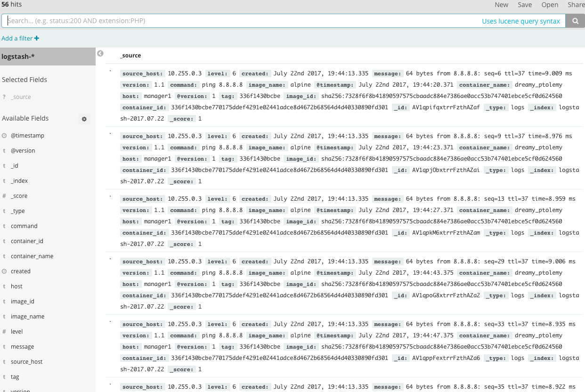This screenshot has height=392, width=585.
Task: Click clock icon beside @timestamp field
Action: [x=4, y=136]
